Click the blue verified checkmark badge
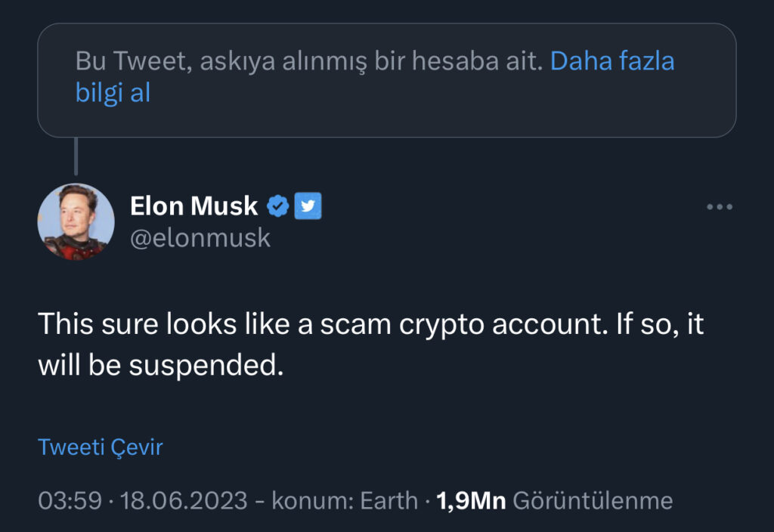 click(x=278, y=206)
